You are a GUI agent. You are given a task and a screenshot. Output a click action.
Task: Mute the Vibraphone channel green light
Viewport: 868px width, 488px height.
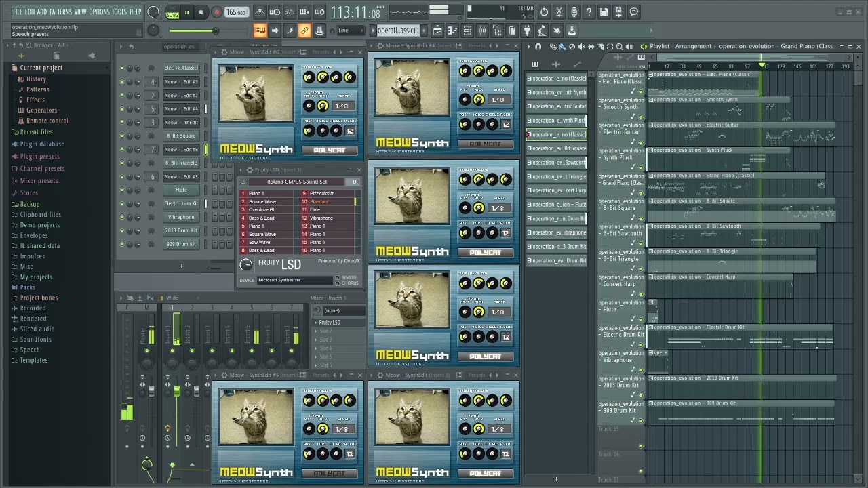tap(122, 218)
